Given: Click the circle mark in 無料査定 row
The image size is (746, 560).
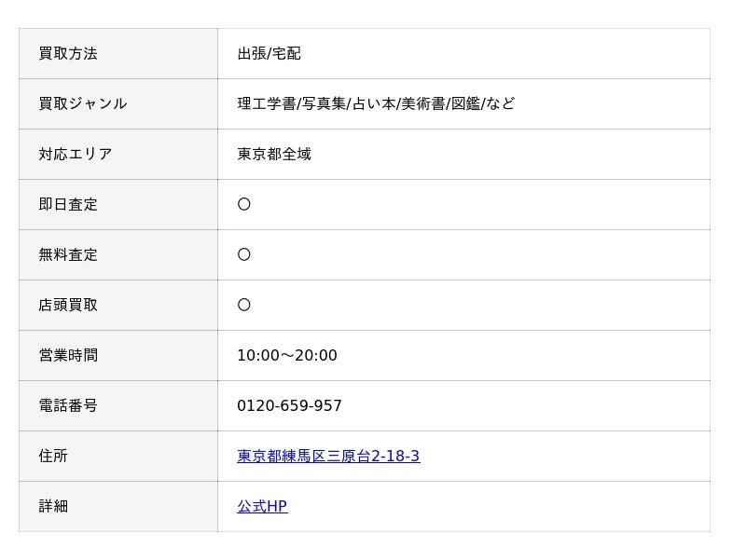Looking at the screenshot, I should (244, 254).
